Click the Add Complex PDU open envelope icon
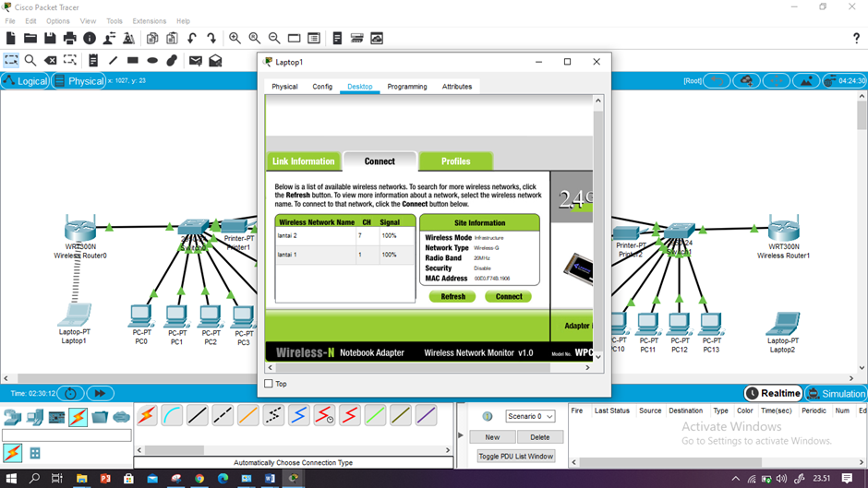The height and width of the screenshot is (488, 868). [215, 60]
